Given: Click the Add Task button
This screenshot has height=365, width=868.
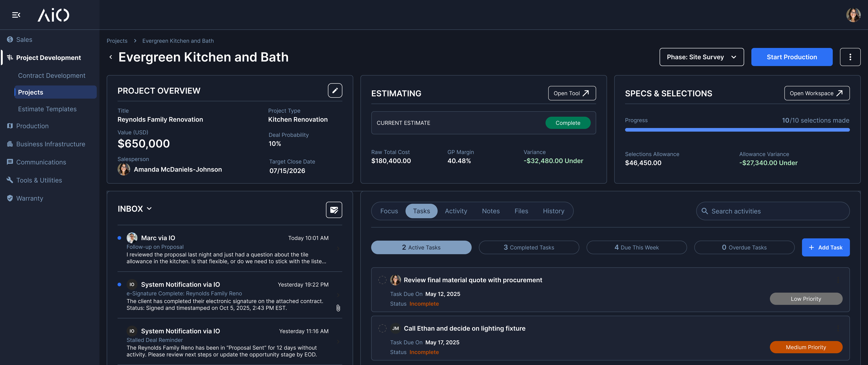Looking at the screenshot, I should [x=826, y=247].
